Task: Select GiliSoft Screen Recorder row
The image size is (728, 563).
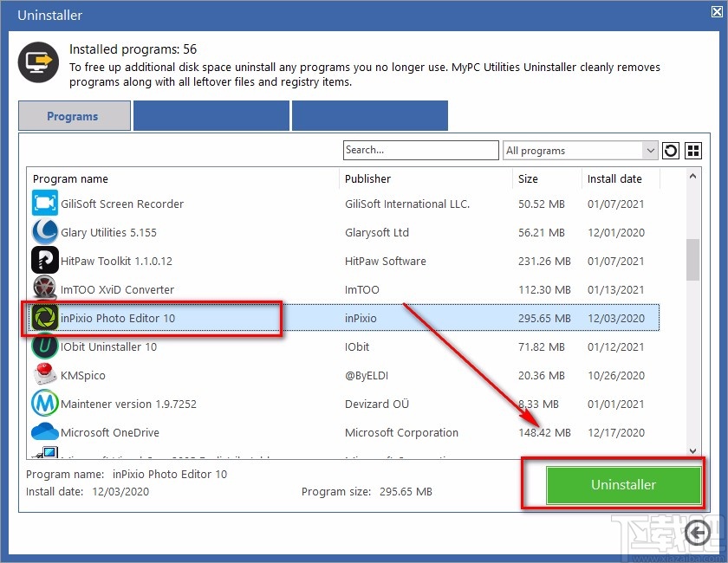Action: (343, 204)
